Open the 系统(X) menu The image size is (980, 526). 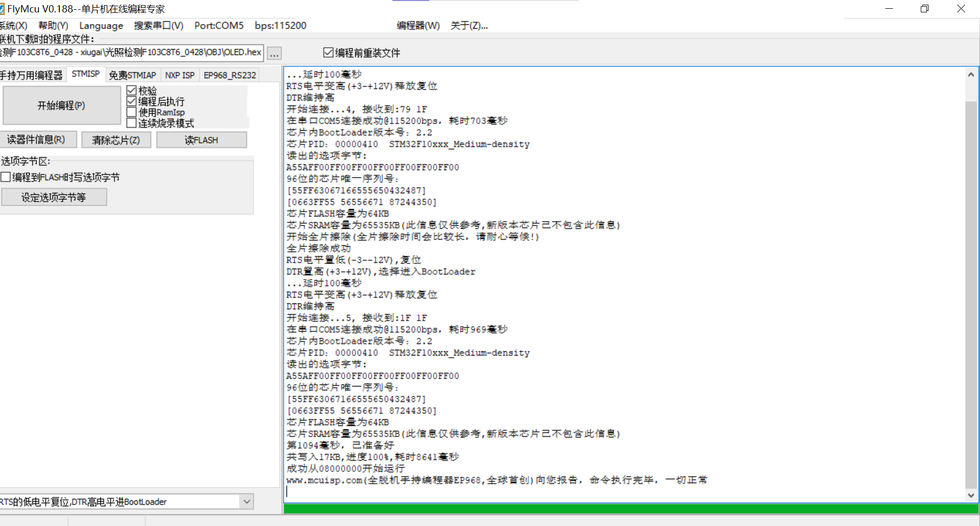point(13,25)
